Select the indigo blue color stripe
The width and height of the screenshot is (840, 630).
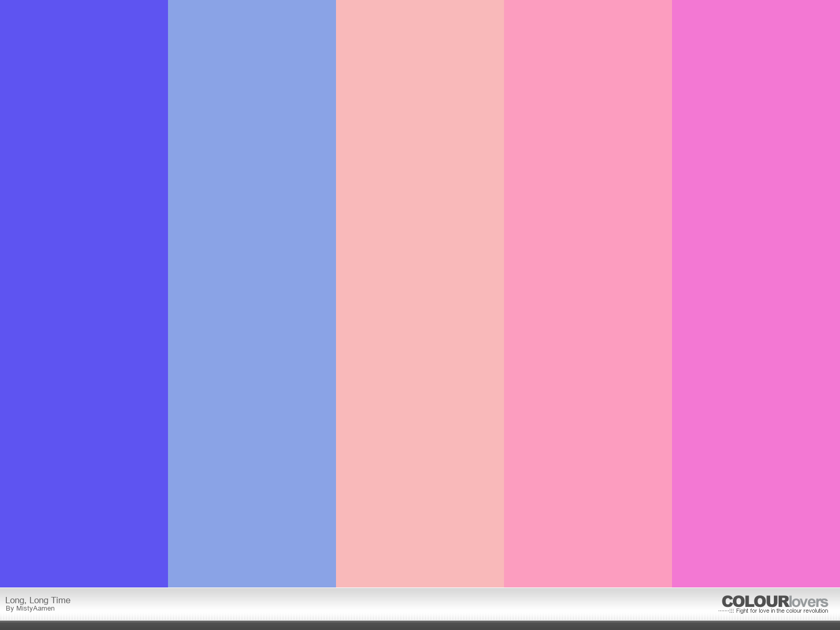[84, 293]
